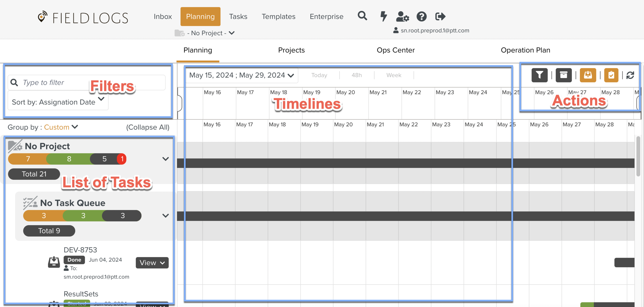644x307 pixels.
Task: Open the funnel filter action button
Action: [x=539, y=75]
